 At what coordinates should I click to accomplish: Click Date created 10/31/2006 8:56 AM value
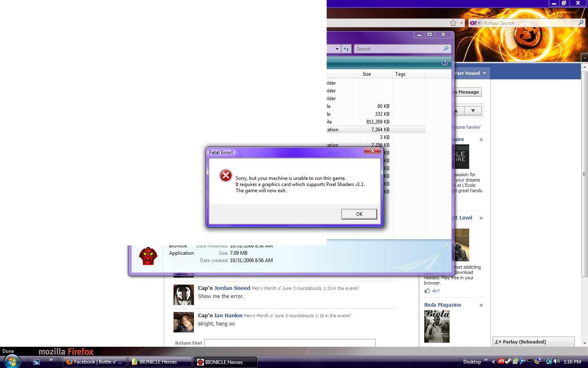click(251, 260)
